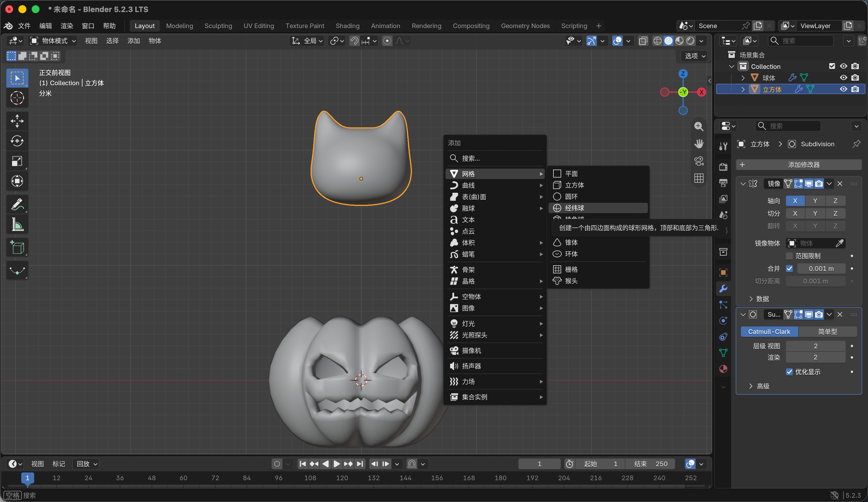Uncheck the Collection exclude checkbox
This screenshot has width=868, height=502.
(832, 66)
